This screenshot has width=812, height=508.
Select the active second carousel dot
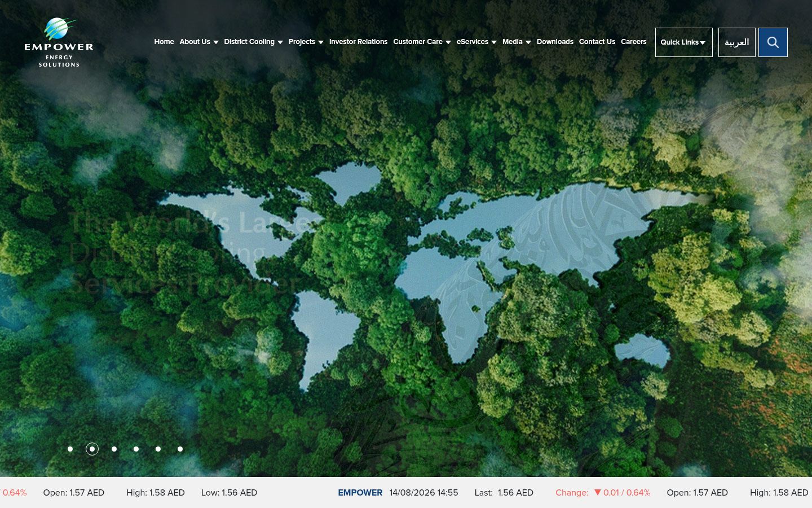pos(92,449)
